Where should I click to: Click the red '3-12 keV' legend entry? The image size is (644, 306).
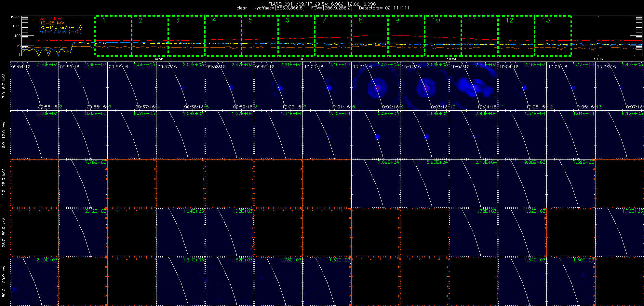(x=51, y=19)
